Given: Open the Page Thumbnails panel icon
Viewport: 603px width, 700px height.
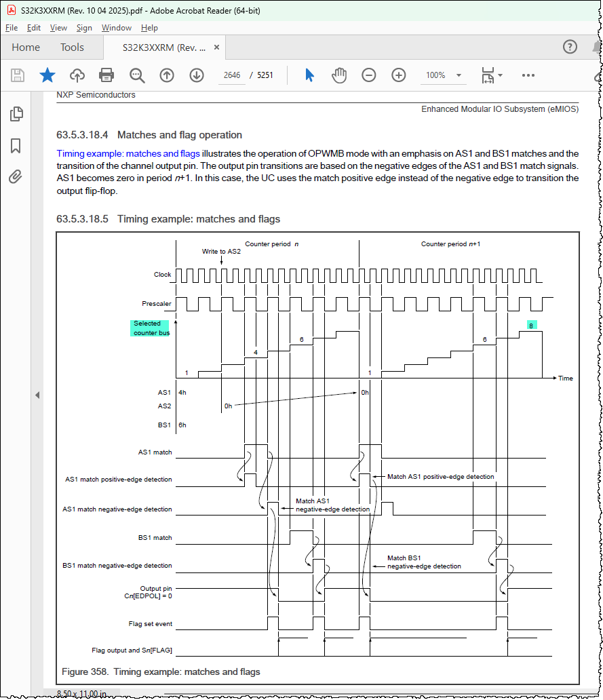Looking at the screenshot, I should (x=16, y=114).
